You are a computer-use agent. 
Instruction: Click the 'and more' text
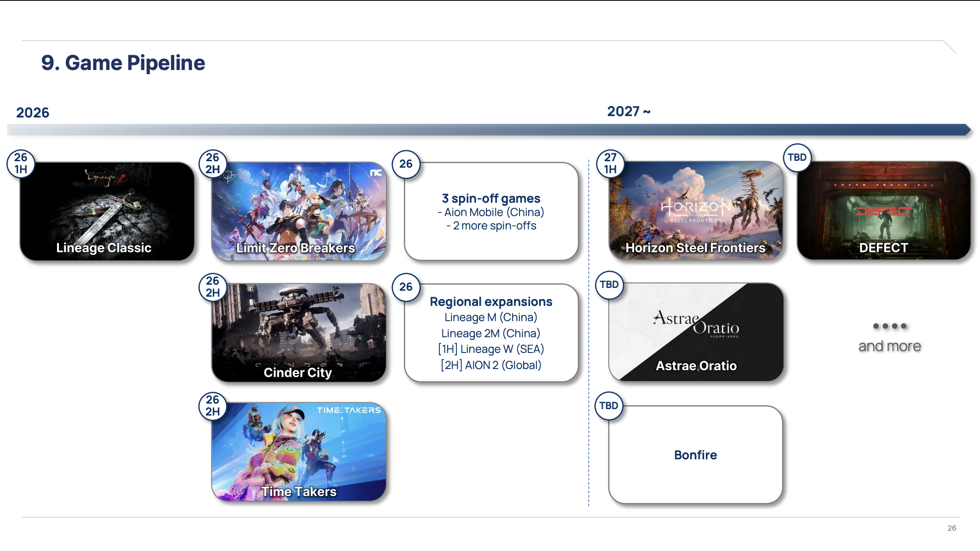tap(890, 346)
